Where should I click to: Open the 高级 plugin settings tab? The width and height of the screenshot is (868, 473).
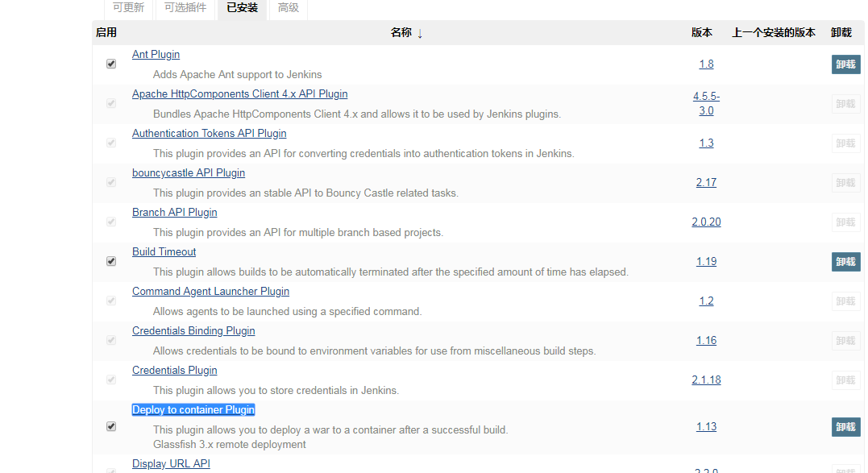tap(288, 7)
